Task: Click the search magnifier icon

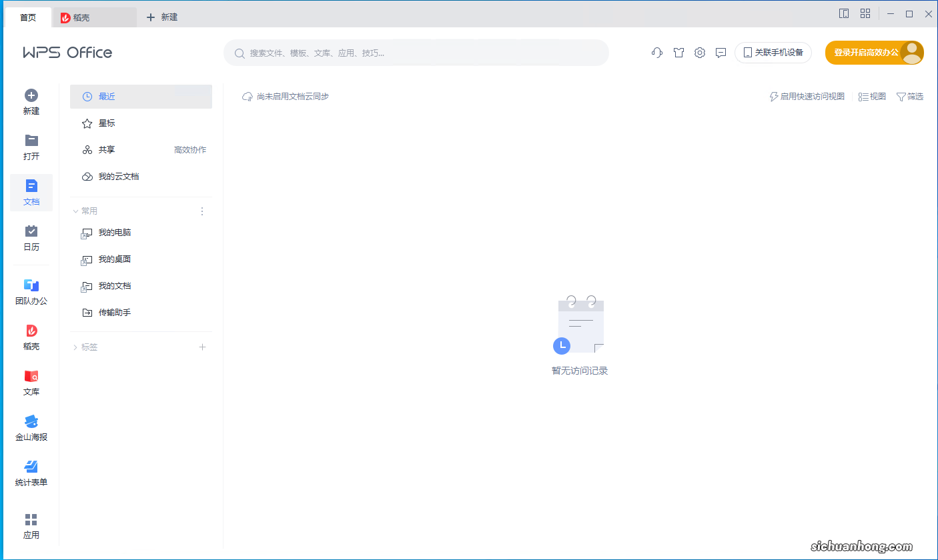Action: tap(239, 53)
